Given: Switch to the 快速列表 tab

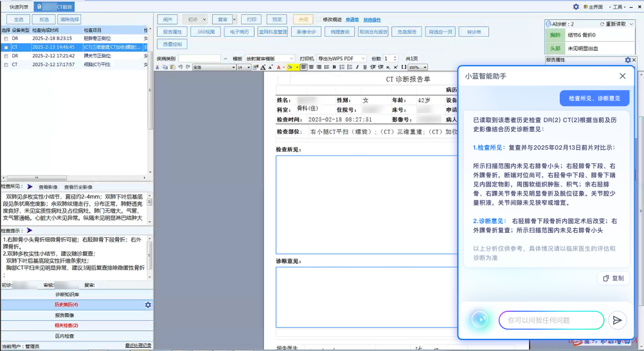Looking at the screenshot, I should coord(19,6).
